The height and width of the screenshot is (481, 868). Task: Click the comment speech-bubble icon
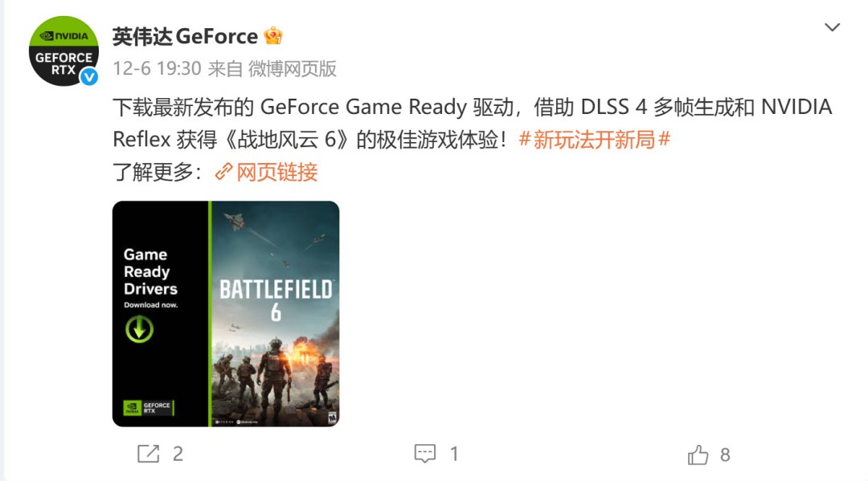click(427, 454)
